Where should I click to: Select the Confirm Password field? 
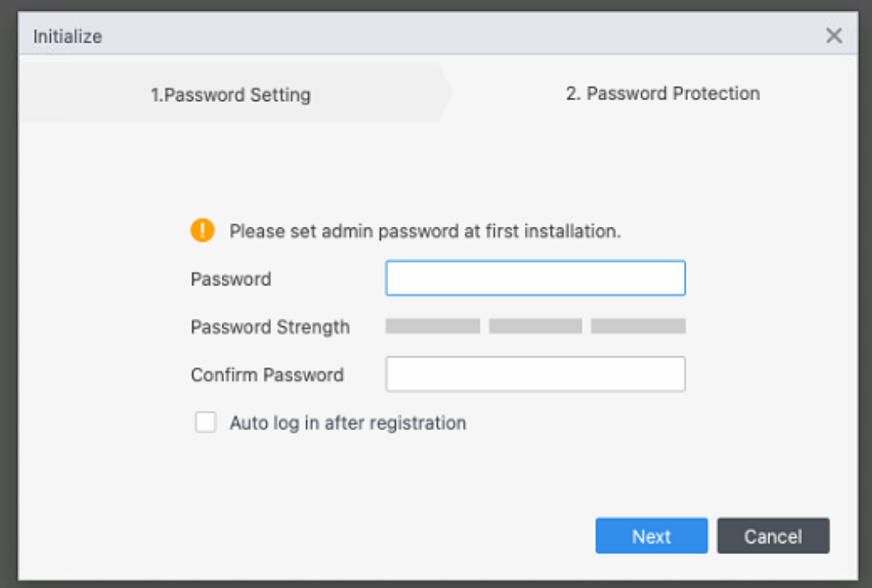tap(535, 374)
